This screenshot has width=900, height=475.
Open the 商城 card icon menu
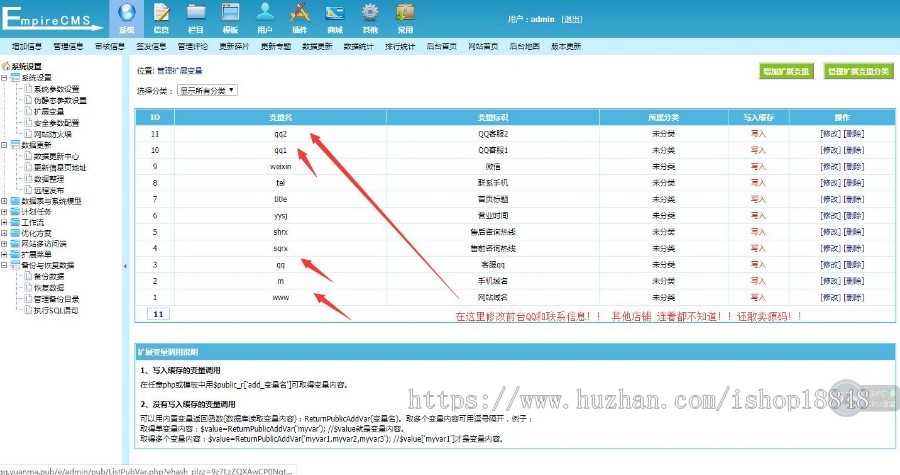(335, 18)
